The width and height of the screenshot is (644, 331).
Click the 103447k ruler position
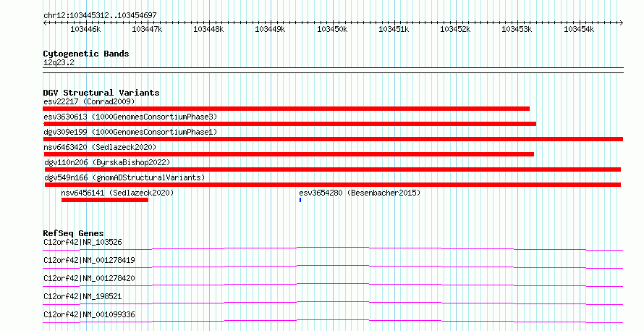147,30
